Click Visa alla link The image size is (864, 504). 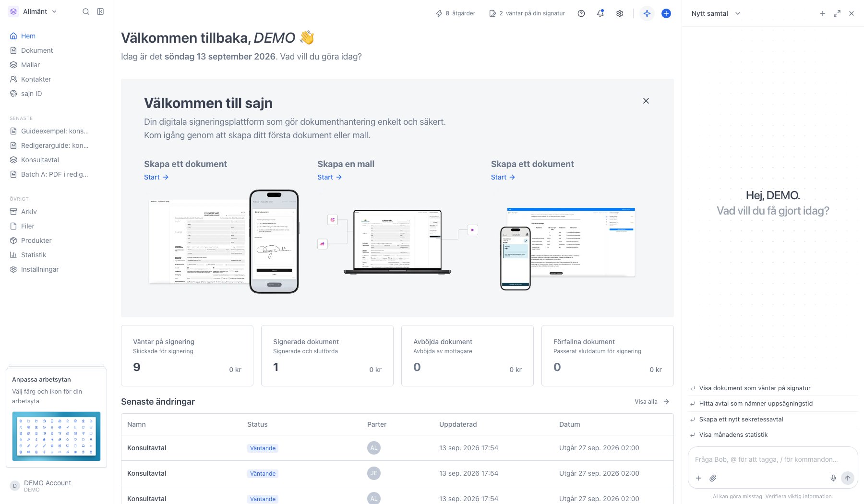point(651,402)
